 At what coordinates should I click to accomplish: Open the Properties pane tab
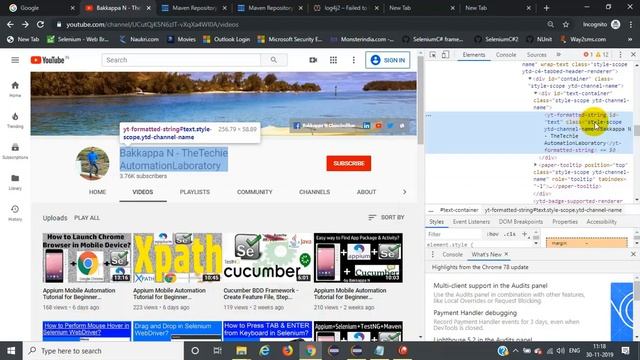click(565, 222)
